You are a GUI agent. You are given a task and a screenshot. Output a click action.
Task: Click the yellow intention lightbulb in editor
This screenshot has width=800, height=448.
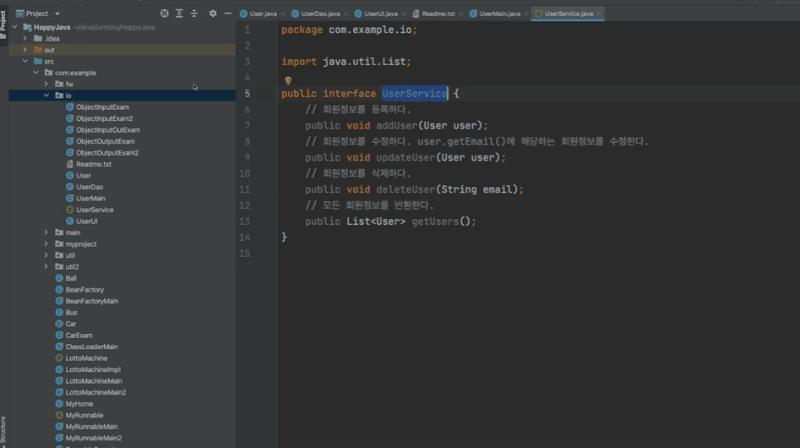click(x=287, y=79)
